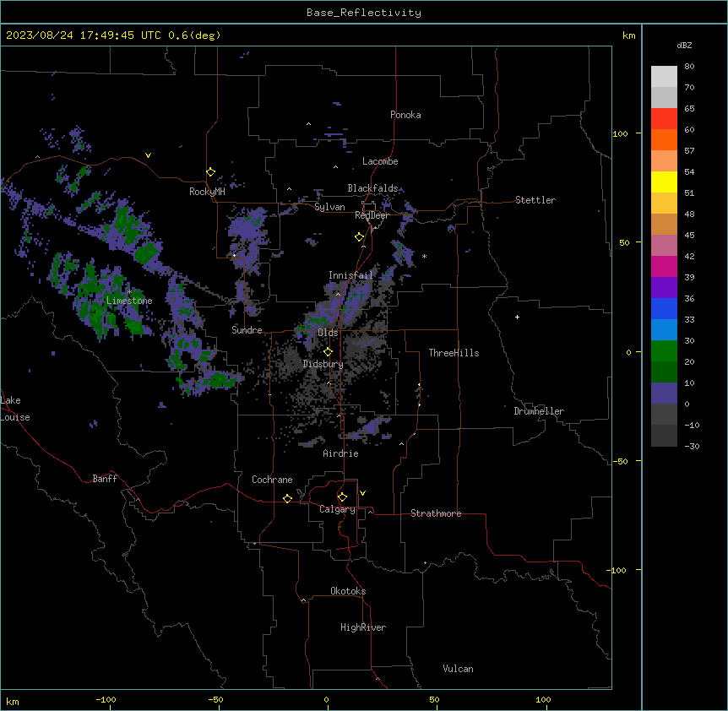
Task: Click the Lake Louise label
Action: 15,409
